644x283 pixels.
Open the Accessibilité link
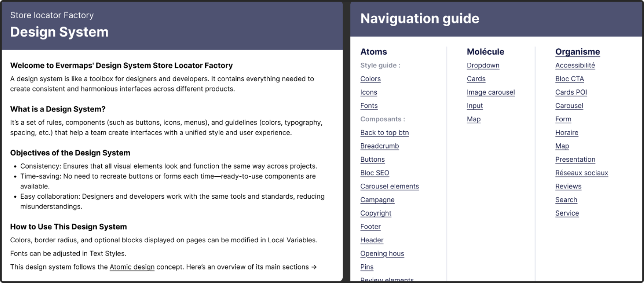575,65
